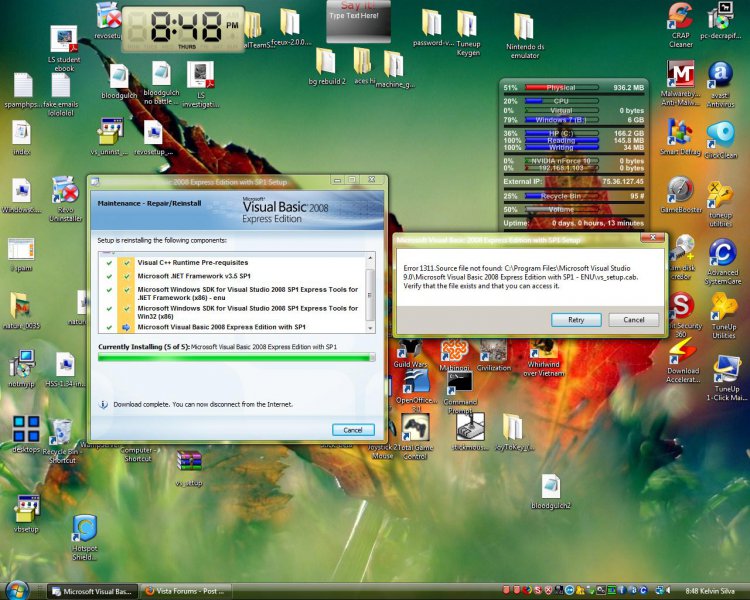Screen dimensions: 750x600
Task: Select the bloodgulch2 file icon
Action: pos(551,491)
